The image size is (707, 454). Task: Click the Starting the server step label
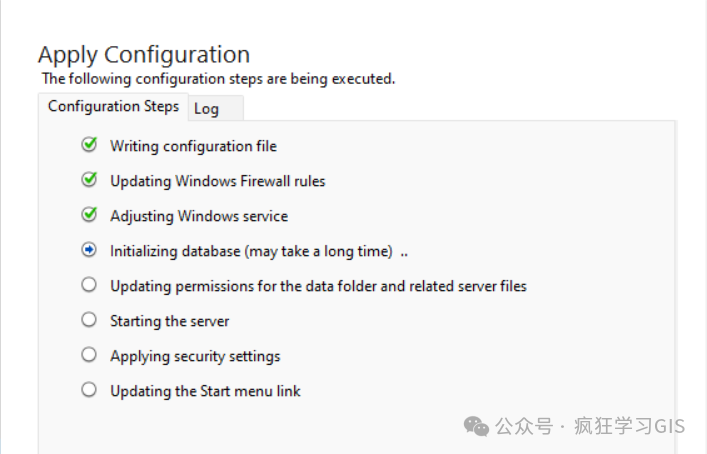169,321
